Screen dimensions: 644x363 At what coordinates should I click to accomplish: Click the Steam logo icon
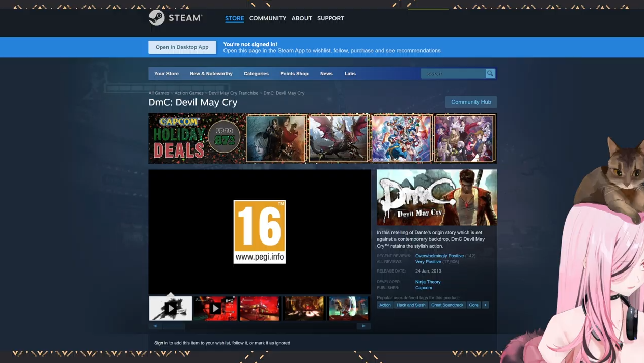(157, 18)
